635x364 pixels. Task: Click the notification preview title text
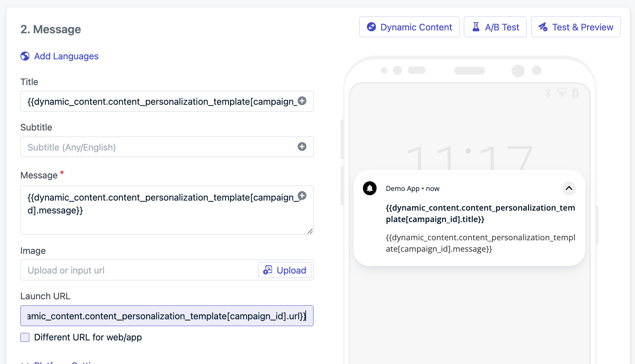pyautogui.click(x=480, y=213)
